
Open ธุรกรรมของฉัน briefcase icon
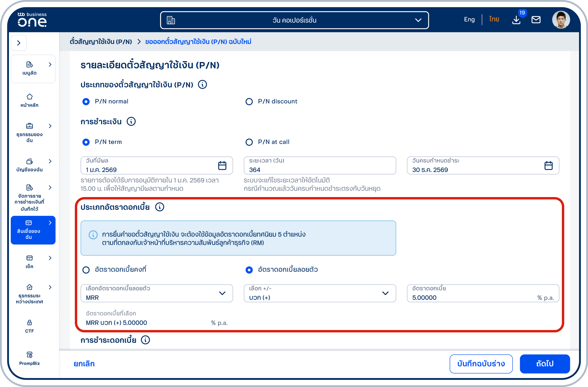pos(29,126)
